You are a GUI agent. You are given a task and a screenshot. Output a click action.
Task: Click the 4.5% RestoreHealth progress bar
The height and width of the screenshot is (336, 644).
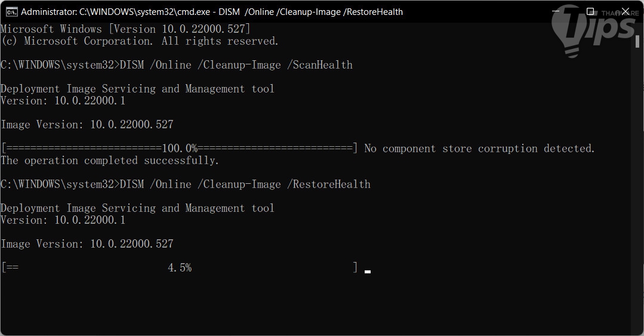(x=179, y=268)
